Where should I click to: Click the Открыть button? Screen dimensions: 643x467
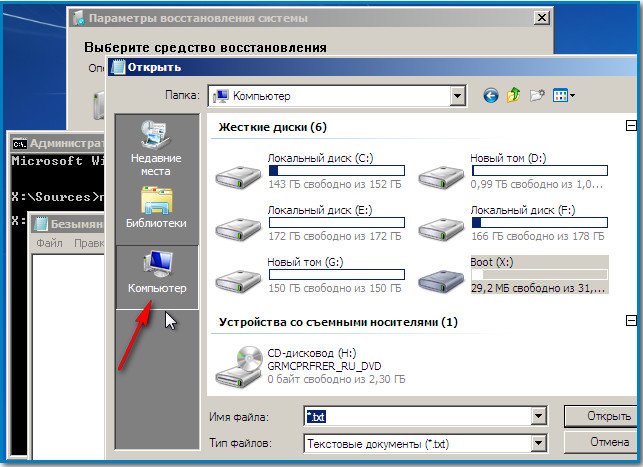tap(599, 415)
